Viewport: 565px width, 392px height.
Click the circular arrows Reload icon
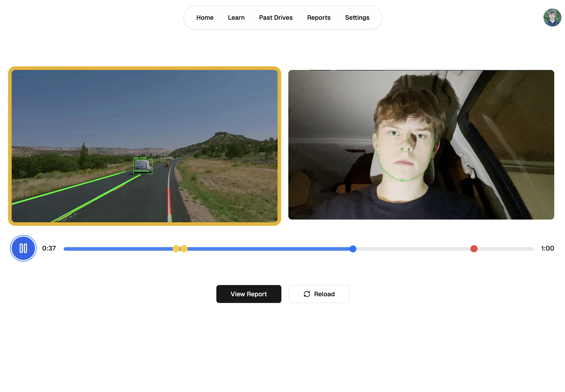tap(307, 294)
